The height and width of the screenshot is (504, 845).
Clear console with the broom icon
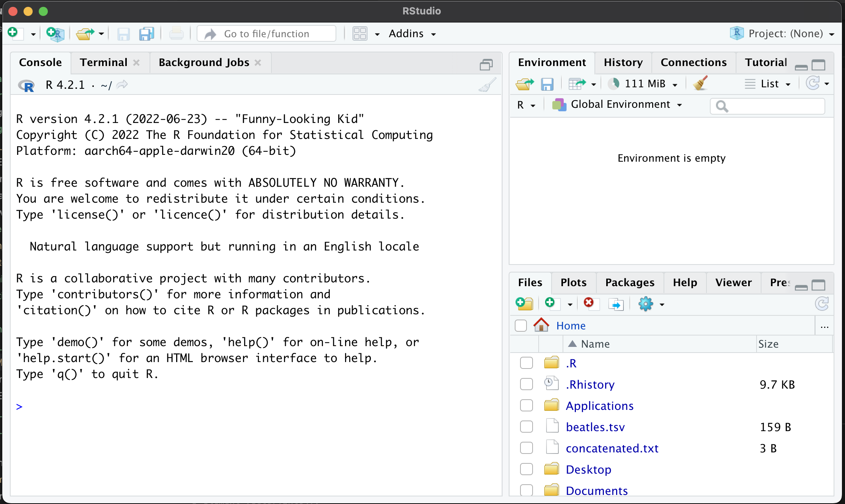pos(487,85)
